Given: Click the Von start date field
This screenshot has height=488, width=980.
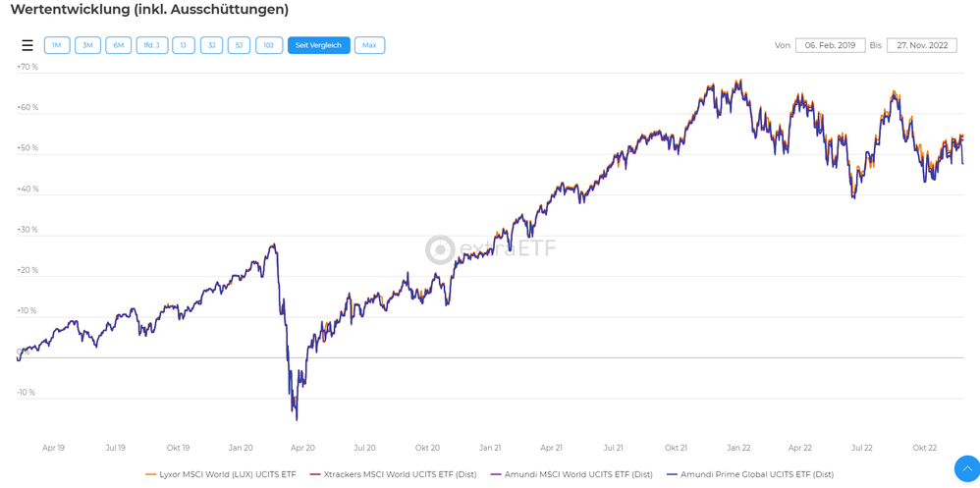Looking at the screenshot, I should pyautogui.click(x=830, y=45).
